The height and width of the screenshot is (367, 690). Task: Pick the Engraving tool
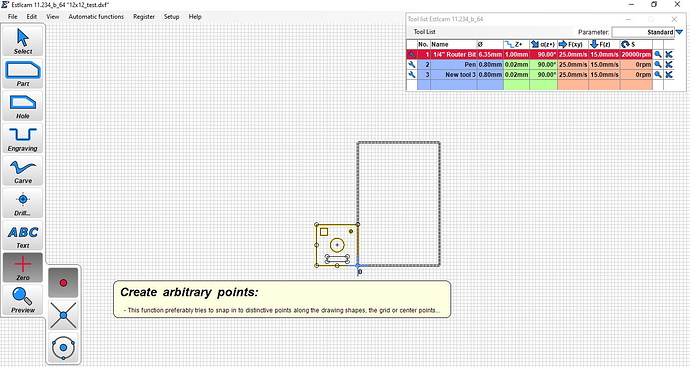point(23,138)
